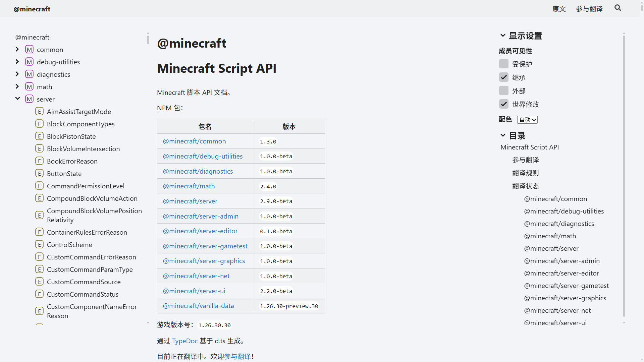Click the module icon beside diagnostics
644x362 pixels.
tap(30, 74)
